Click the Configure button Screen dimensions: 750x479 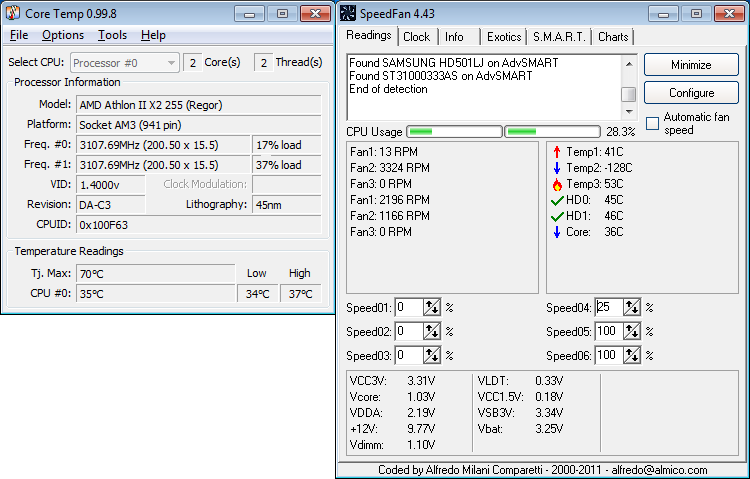point(691,92)
